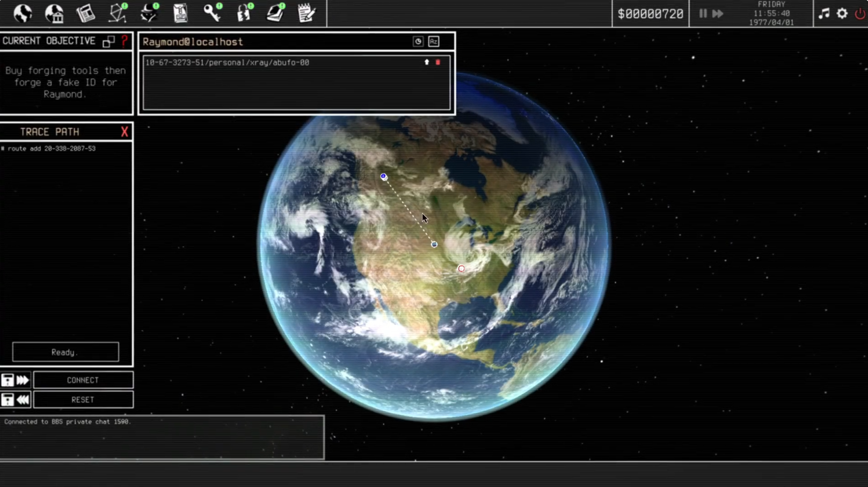868x487 pixels.
Task: Click the stacked books icon
Action: [275, 13]
